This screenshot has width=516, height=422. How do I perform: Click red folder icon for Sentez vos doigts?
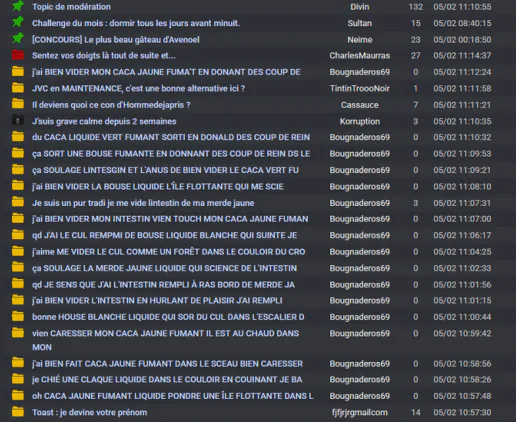(x=18, y=55)
